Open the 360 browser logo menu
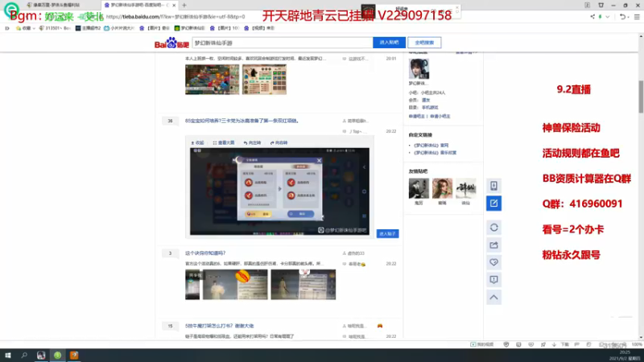The width and height of the screenshot is (644, 362). point(11,9)
